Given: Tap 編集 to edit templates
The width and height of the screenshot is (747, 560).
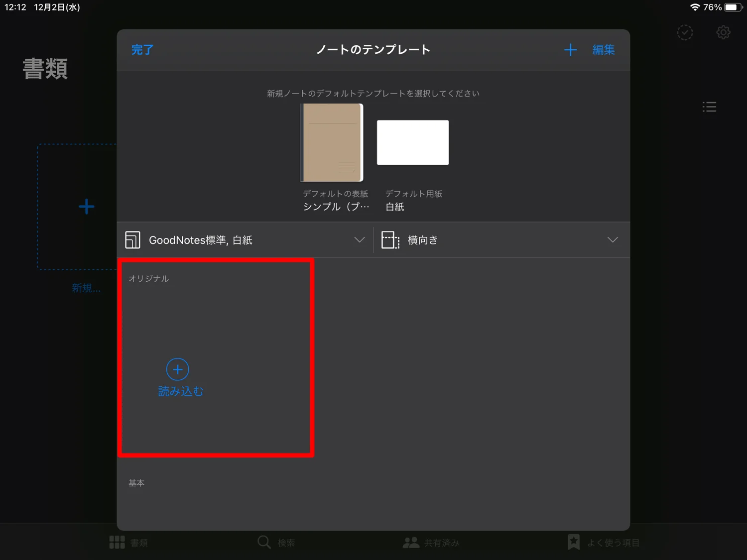Looking at the screenshot, I should coord(603,49).
